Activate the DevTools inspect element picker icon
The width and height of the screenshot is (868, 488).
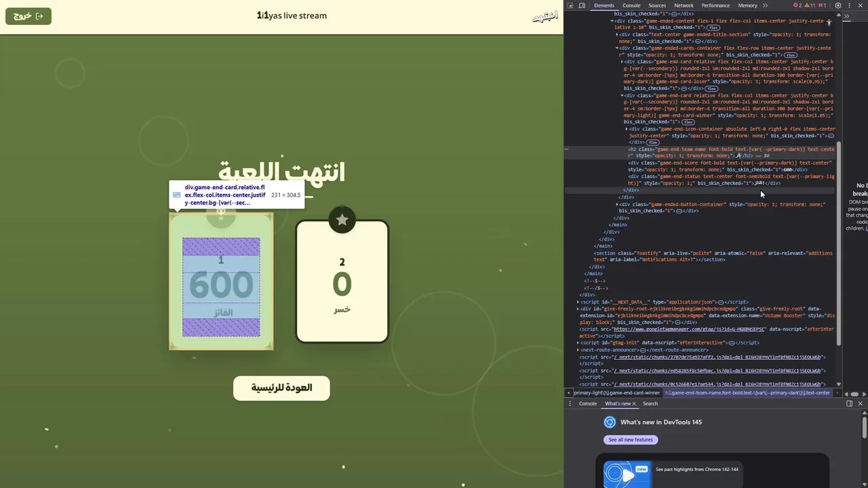coord(570,5)
